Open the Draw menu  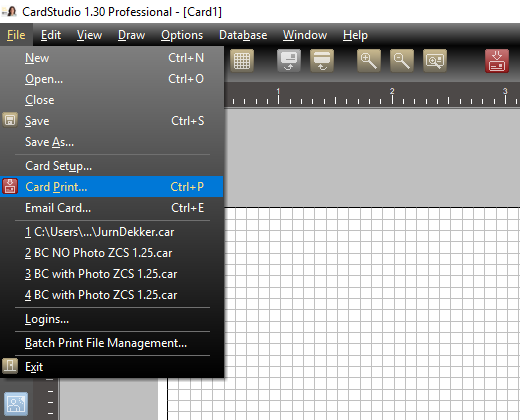131,35
